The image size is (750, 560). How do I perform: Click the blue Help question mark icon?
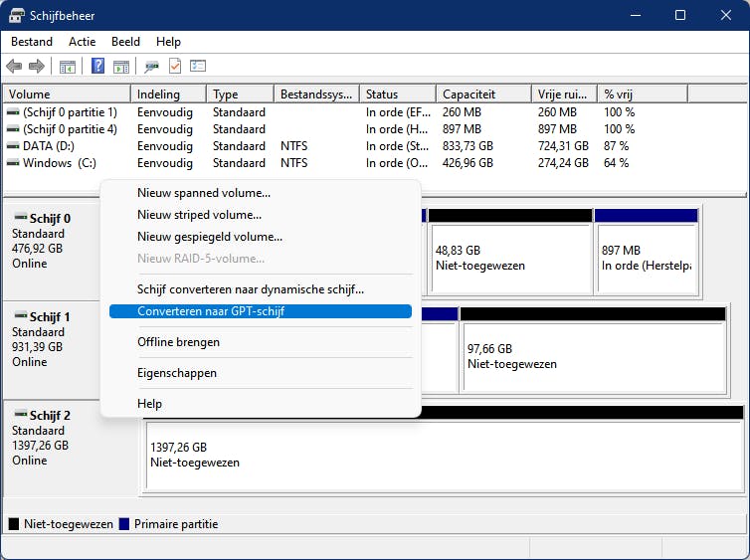(x=98, y=67)
